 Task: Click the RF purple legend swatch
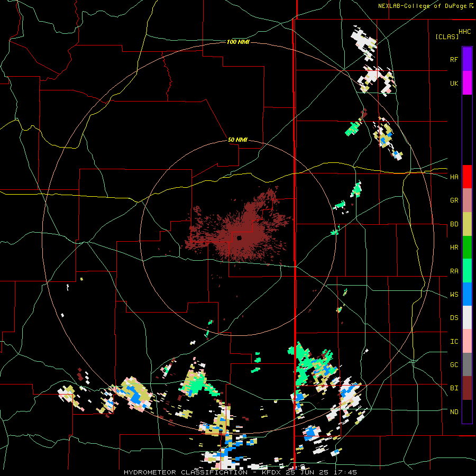coord(467,59)
